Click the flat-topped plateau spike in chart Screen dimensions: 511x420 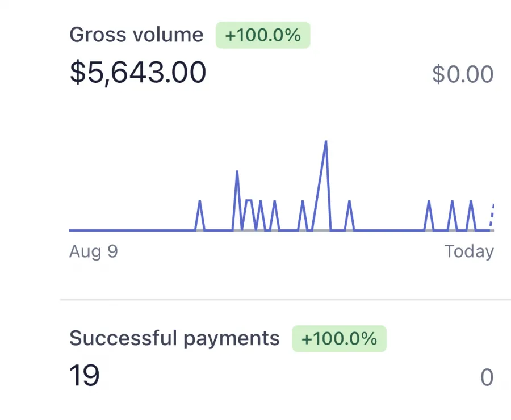[249, 200]
